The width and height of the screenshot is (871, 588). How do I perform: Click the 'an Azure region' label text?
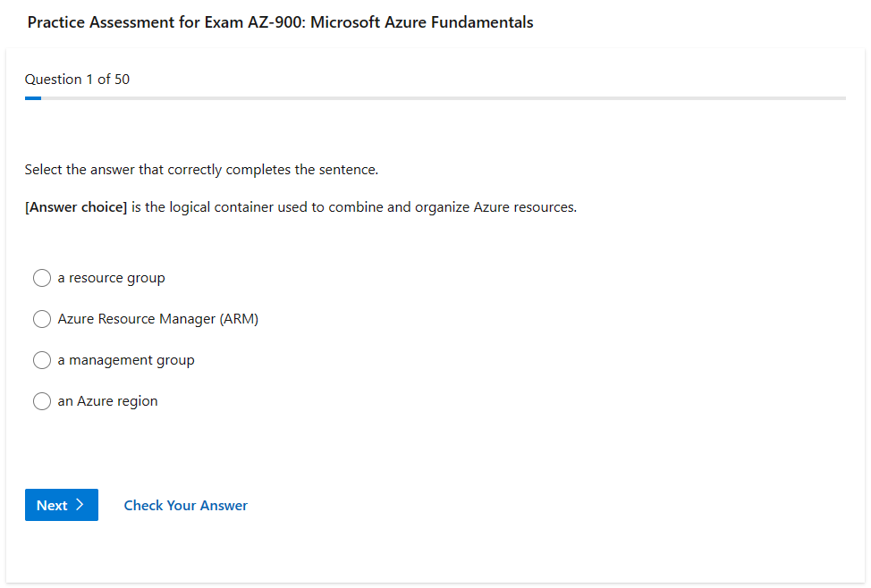[107, 401]
